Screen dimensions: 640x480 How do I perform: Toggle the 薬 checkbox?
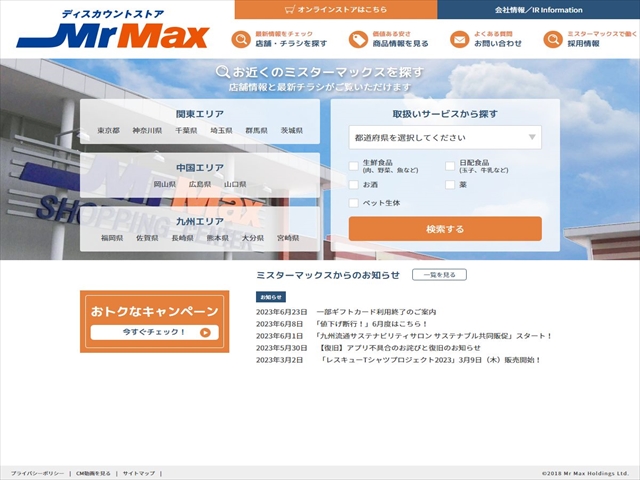[x=450, y=184]
